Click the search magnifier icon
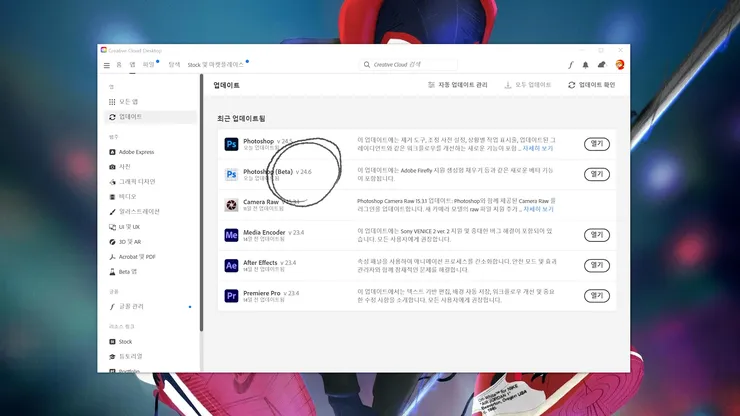 click(367, 65)
